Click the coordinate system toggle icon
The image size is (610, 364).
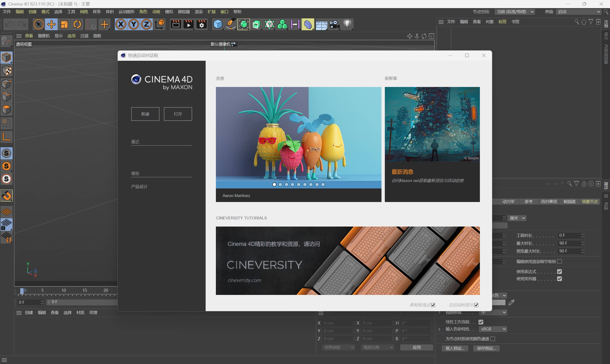coord(160,24)
